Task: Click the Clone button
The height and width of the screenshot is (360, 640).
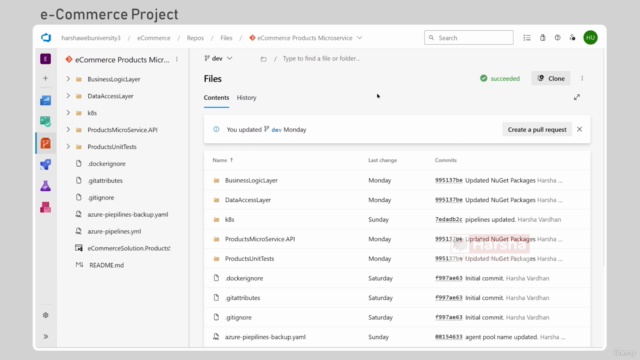Action: [551, 78]
